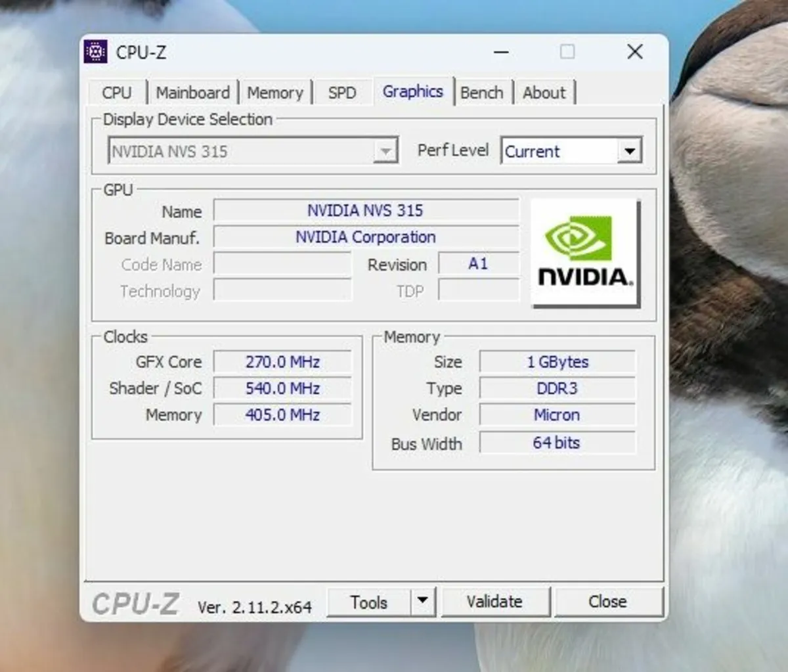
Task: Click the empty Technology field
Action: click(282, 290)
